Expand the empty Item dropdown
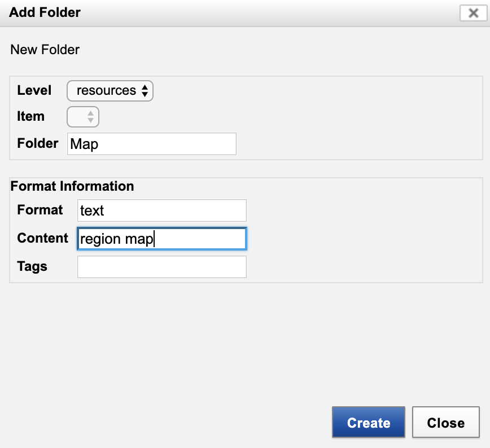Viewport: 490px width, 448px height. point(83,117)
